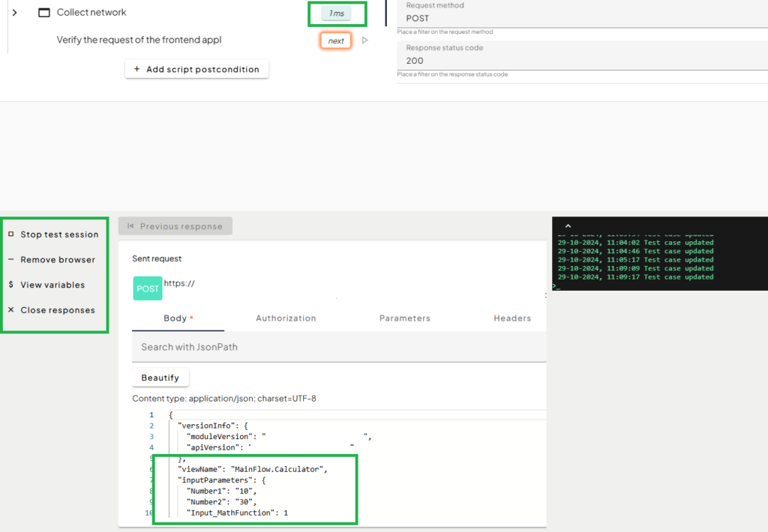Open the Authorization tab
768x532 pixels.
286,318
